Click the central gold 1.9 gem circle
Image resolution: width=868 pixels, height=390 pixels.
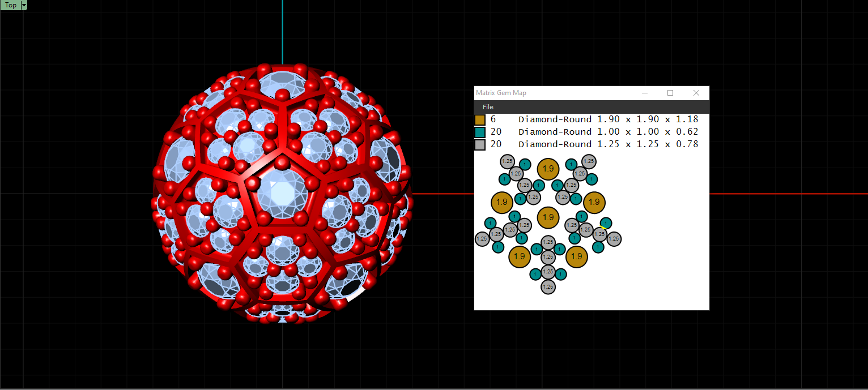pyautogui.click(x=548, y=217)
